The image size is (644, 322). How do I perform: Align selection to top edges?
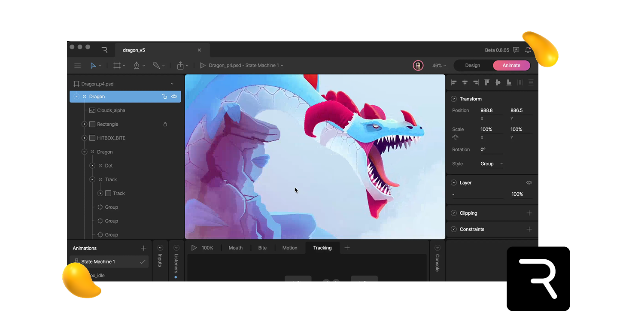point(487,82)
